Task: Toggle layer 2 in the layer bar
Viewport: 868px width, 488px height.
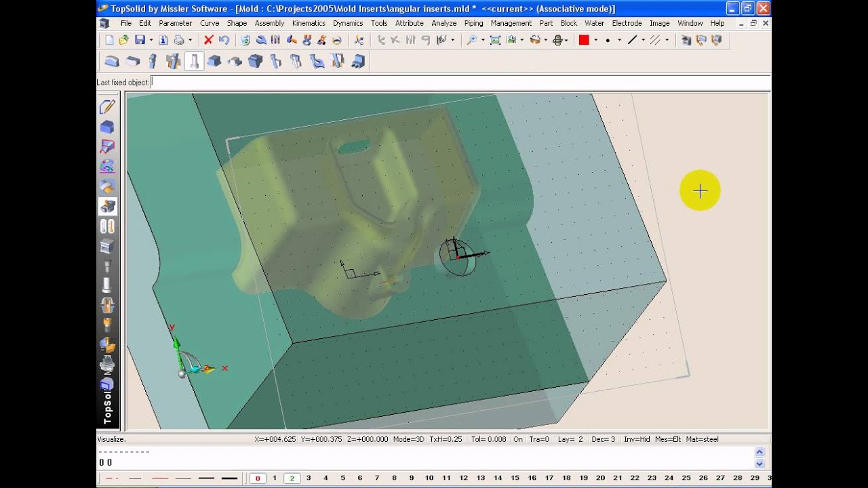Action: 292,479
